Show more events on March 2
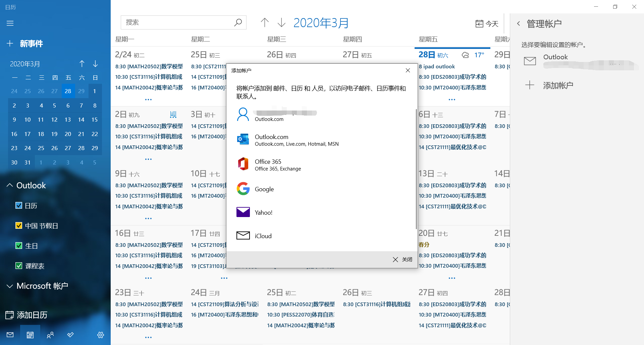644x345 pixels. 148,159
